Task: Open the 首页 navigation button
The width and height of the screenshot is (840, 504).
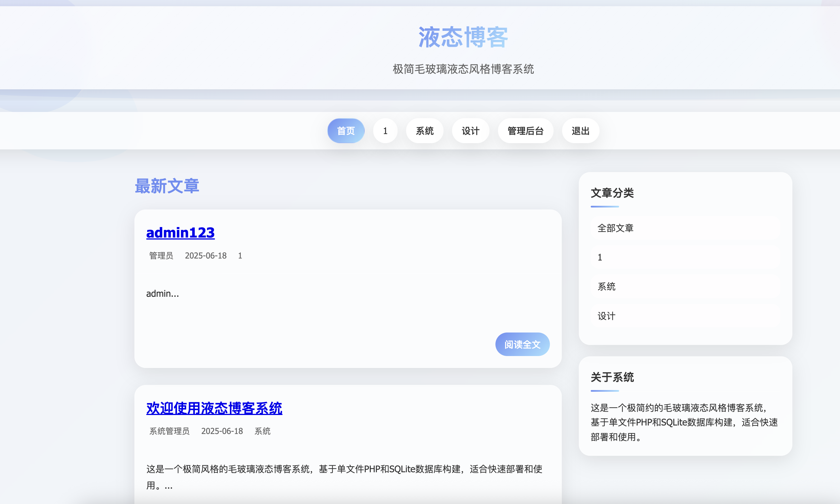Action: click(346, 131)
